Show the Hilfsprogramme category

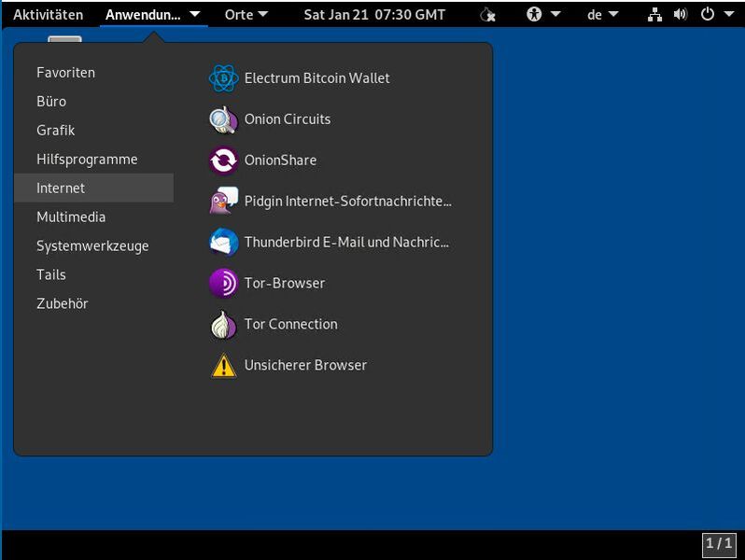[94, 159]
